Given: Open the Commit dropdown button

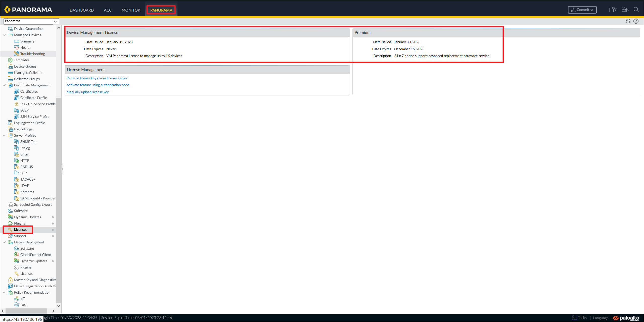Looking at the screenshot, I should tap(582, 10).
